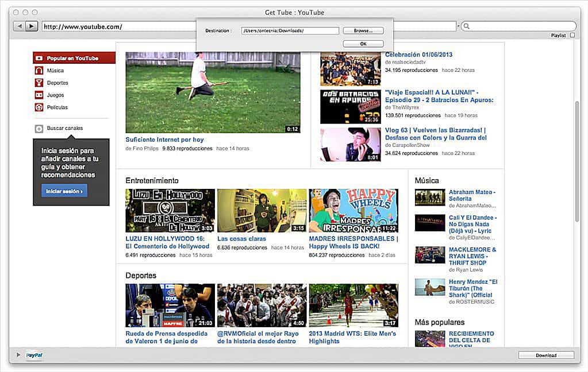
Task: Open the Música sidebar category
Action: 55,71
